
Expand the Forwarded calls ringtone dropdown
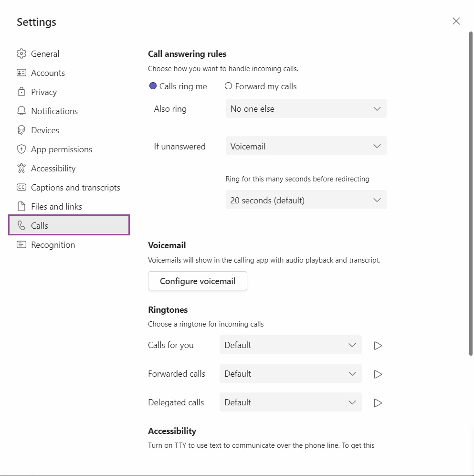(290, 374)
